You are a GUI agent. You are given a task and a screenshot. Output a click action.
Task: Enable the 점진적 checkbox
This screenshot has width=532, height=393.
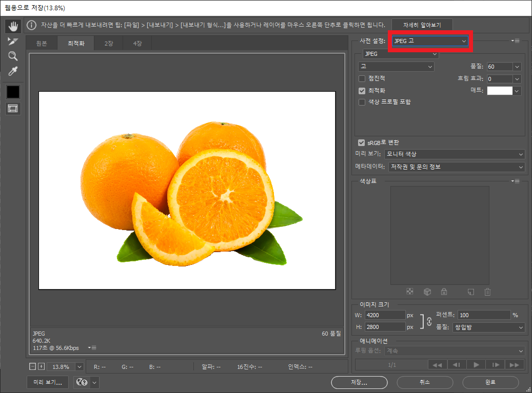pos(362,78)
